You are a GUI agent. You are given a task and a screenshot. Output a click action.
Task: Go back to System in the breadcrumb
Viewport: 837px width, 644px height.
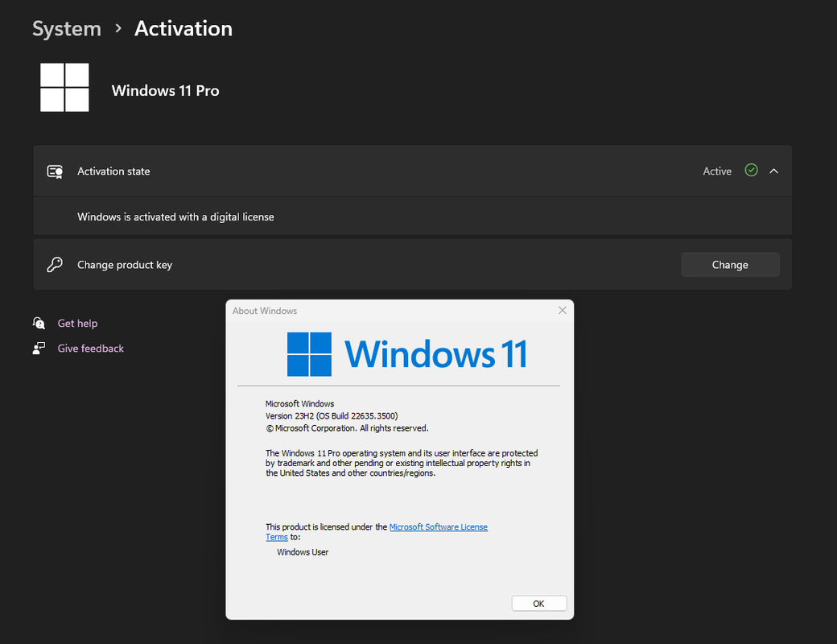tap(67, 28)
